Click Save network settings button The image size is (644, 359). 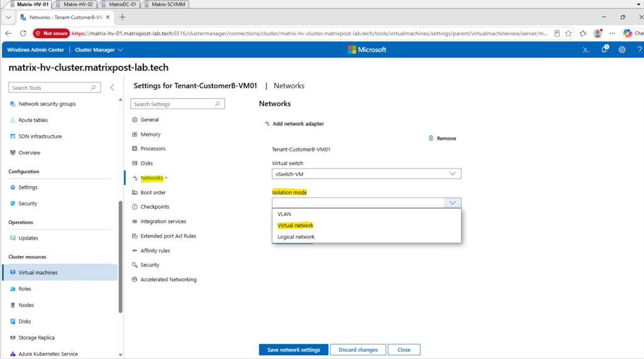294,350
